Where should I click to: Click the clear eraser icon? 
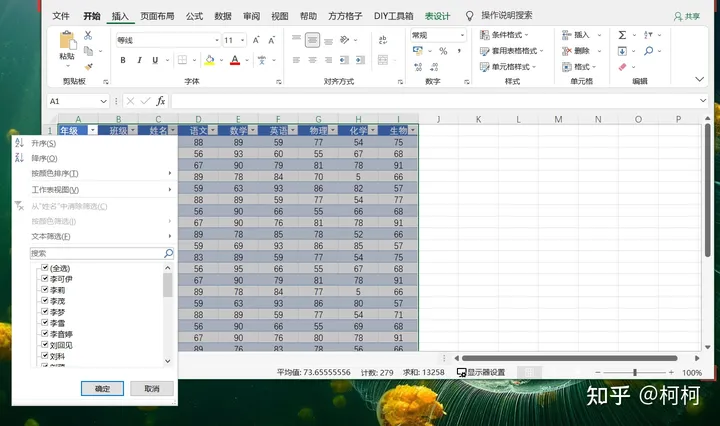coord(622,67)
